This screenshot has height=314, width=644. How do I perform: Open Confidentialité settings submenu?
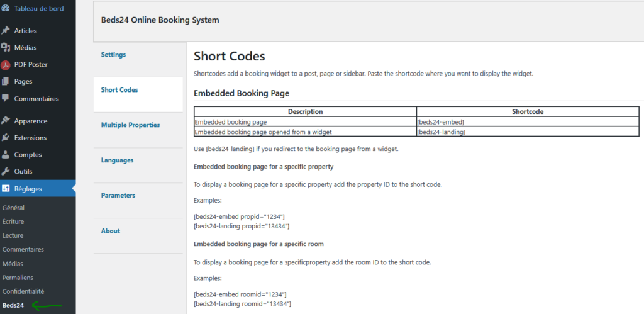23,291
